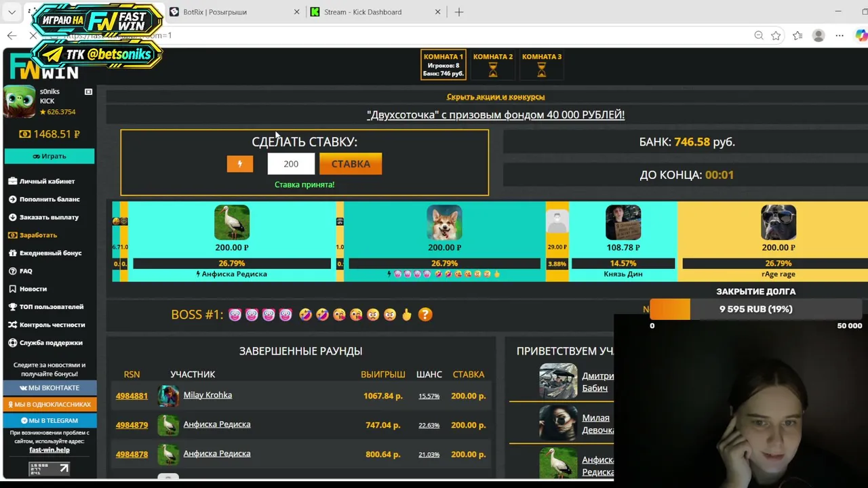Add this page to favorites with the star
Screen dimensions: 868x488
776,35
